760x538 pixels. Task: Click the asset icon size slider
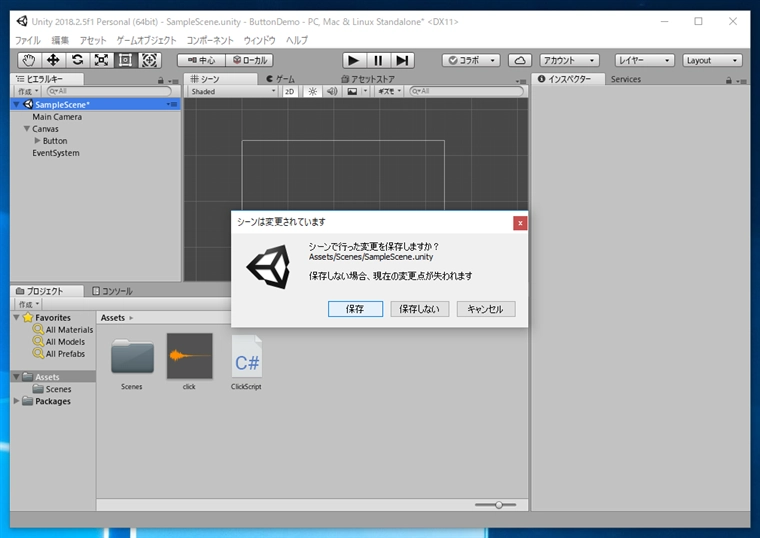click(497, 505)
